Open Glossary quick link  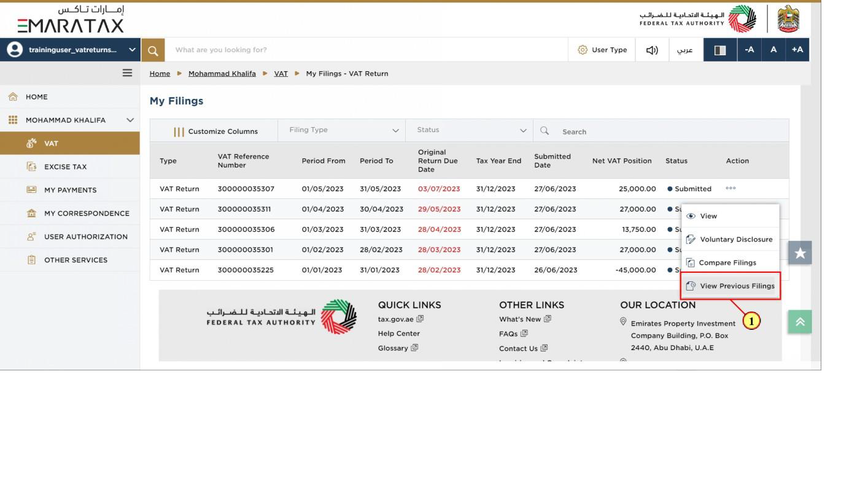(398, 348)
